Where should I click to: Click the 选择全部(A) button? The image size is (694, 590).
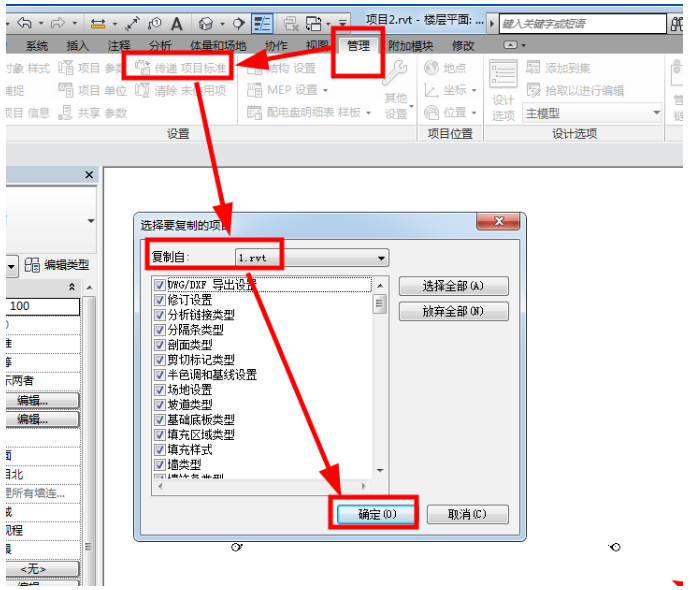point(454,286)
